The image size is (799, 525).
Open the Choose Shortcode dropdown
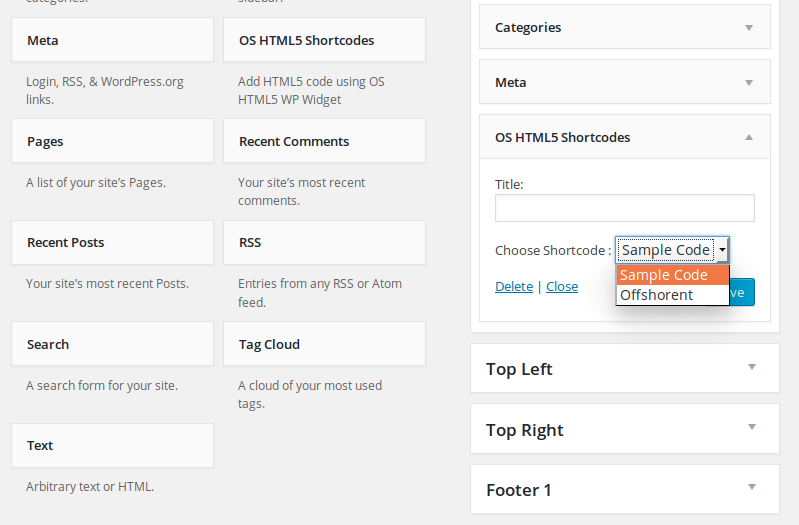[x=672, y=250]
